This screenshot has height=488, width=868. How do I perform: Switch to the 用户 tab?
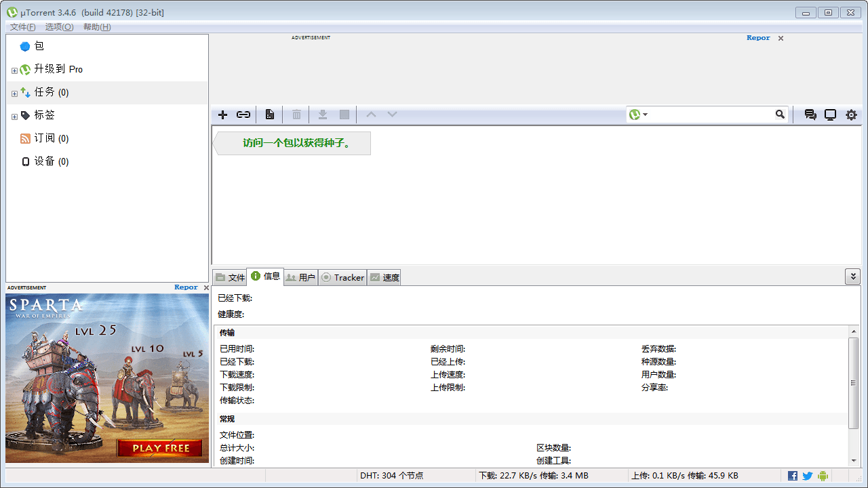click(x=300, y=277)
